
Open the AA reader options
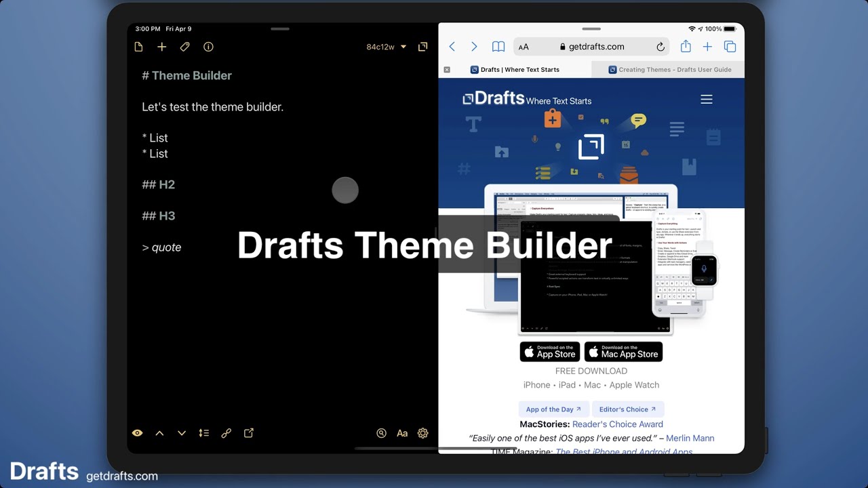(524, 47)
